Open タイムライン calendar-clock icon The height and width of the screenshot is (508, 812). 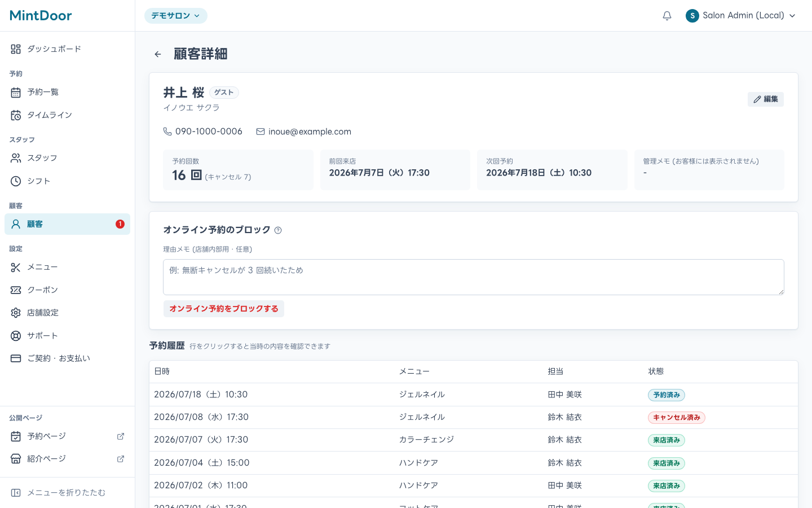point(16,115)
